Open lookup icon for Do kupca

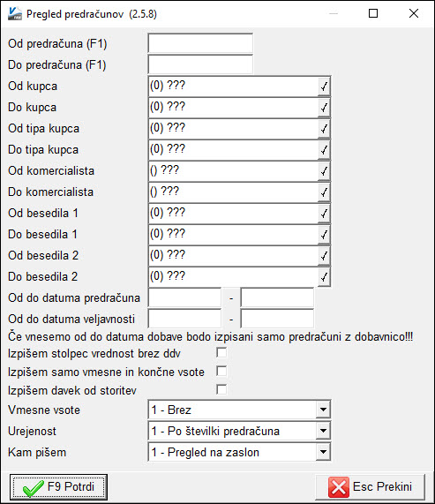pos(324,108)
